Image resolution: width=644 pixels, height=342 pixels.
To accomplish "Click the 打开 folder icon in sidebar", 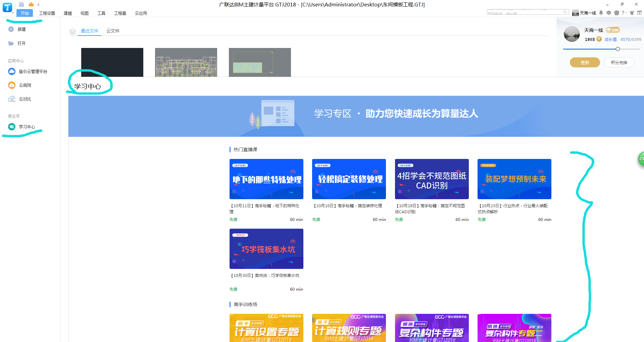I will [11, 43].
